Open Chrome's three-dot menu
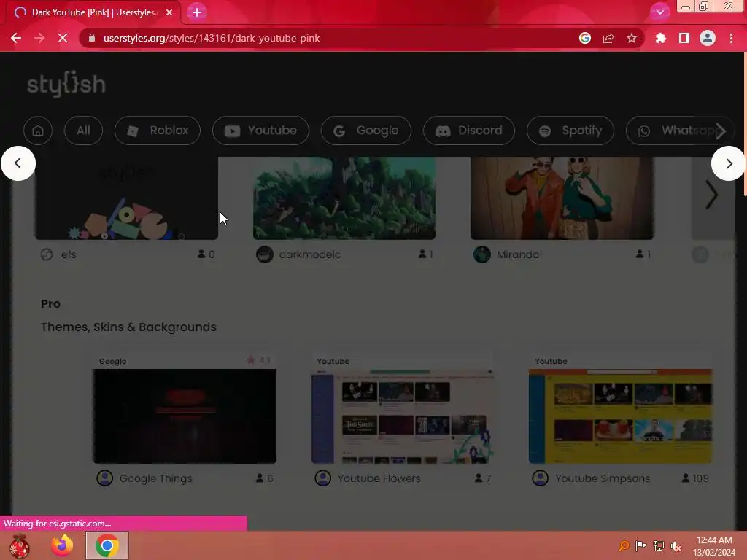 [x=731, y=38]
